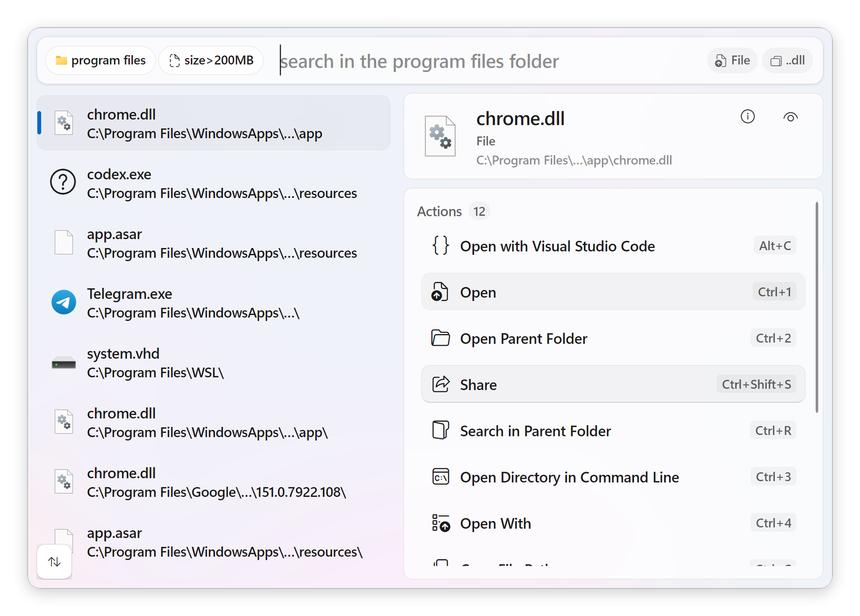Click the Ctrl+3 shortcut badge

[774, 477]
